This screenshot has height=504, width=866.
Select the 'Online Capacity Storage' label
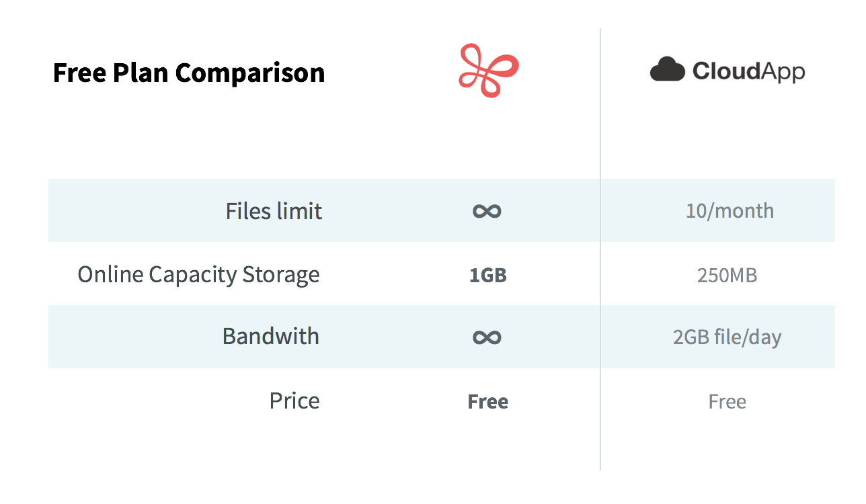(x=198, y=275)
